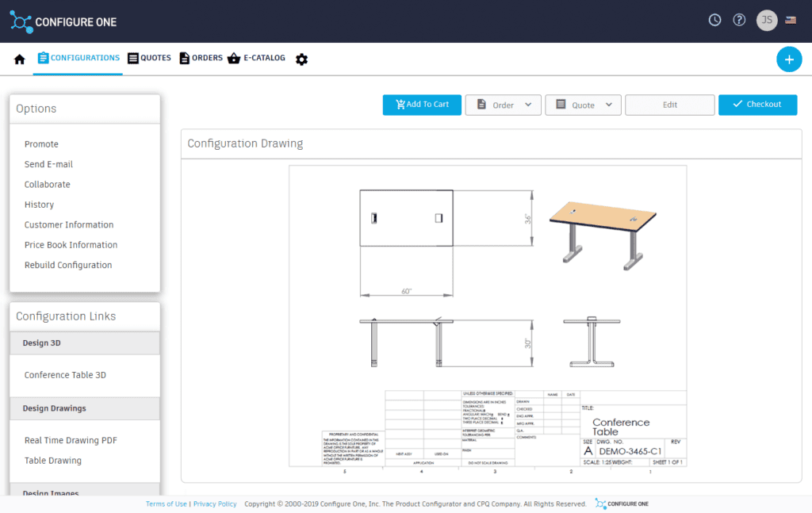Click the Checkout button
This screenshot has height=513, width=812.
757,105
